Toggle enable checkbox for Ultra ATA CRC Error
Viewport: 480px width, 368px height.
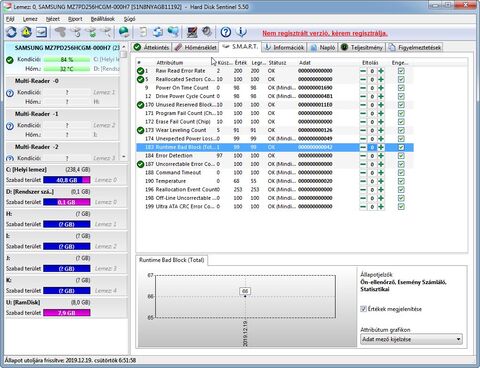tap(401, 206)
